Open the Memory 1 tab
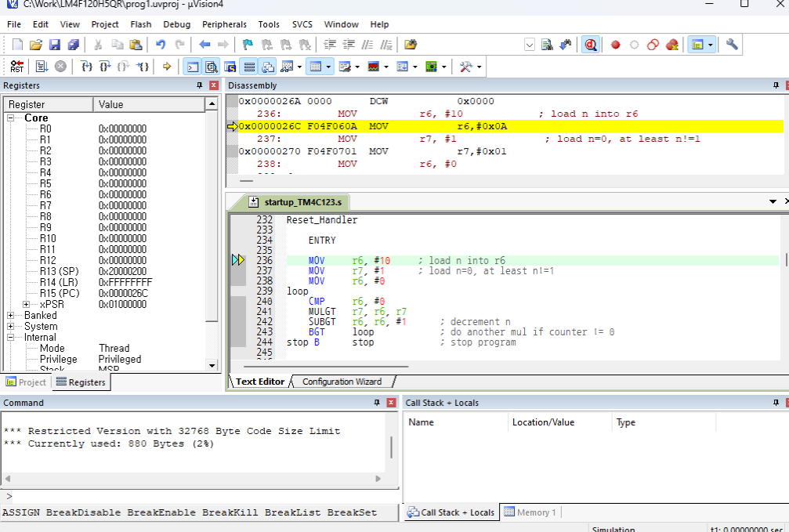789x532 pixels. coord(530,512)
